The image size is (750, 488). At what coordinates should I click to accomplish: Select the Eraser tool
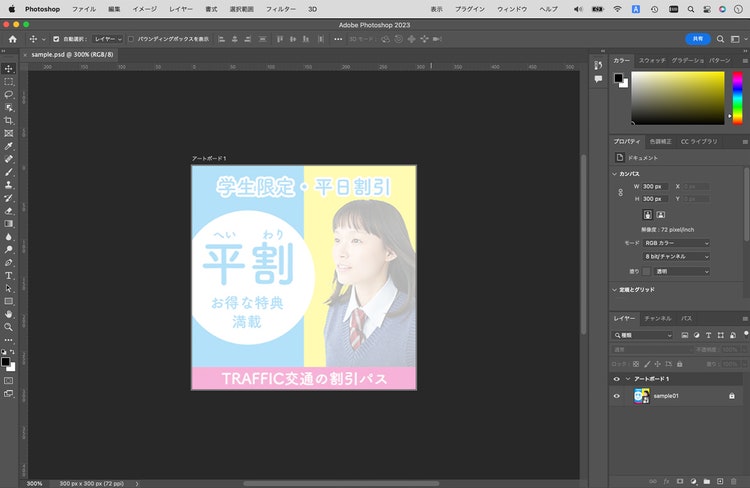click(9, 211)
